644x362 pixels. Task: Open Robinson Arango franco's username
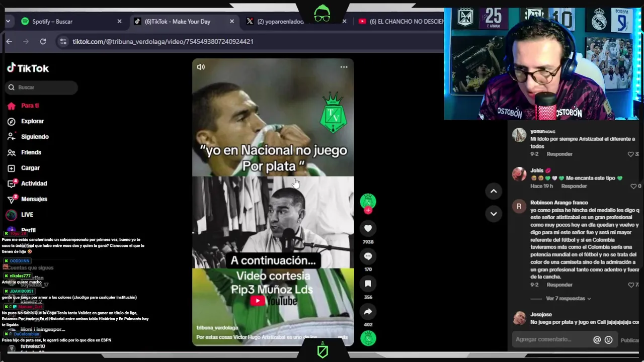[x=559, y=203]
